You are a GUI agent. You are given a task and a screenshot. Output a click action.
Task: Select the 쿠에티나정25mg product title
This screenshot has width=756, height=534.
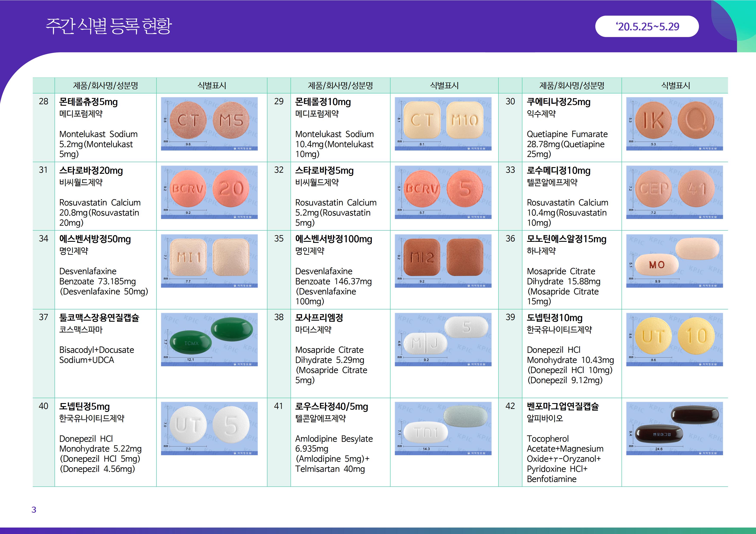tap(558, 102)
